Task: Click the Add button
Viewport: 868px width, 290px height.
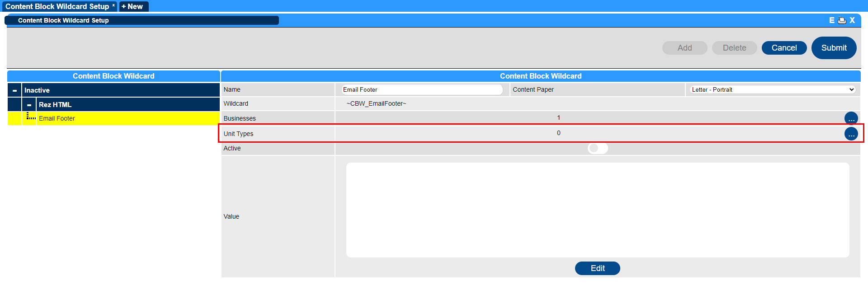Action: (684, 48)
